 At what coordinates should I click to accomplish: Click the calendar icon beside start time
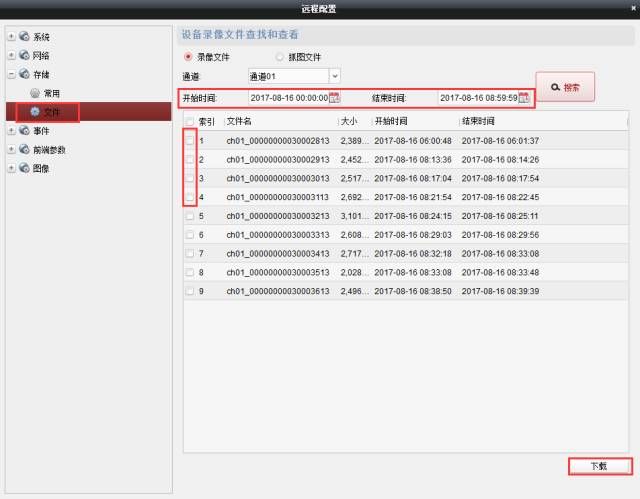[x=335, y=98]
